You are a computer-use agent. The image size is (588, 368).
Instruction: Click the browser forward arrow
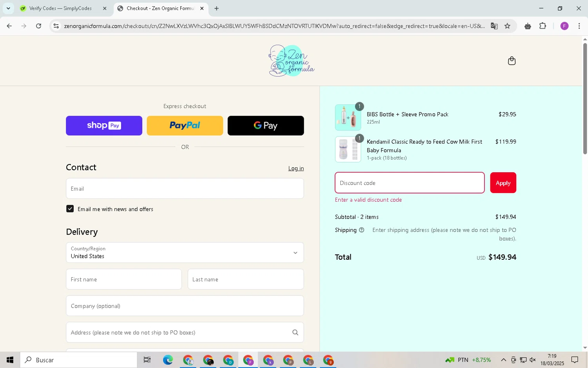[x=24, y=26]
